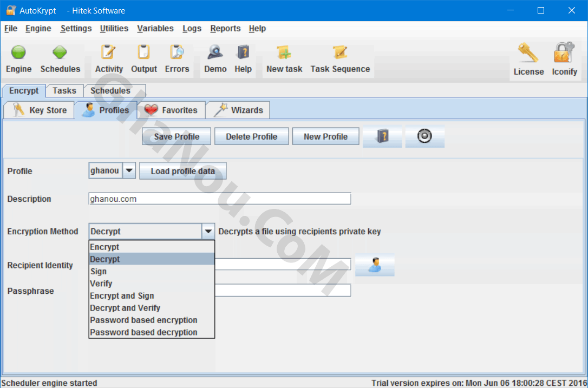Click the Decrypts a file description text
Screen dimensions: 588x388
[x=299, y=231]
